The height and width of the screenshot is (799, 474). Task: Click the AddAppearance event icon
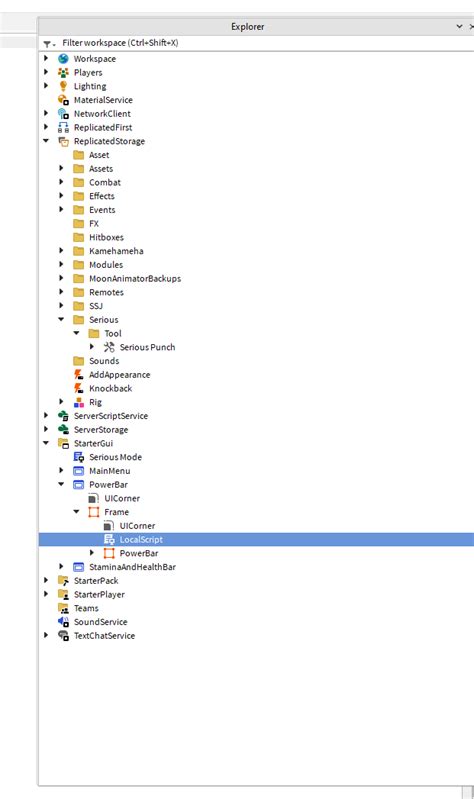(78, 375)
